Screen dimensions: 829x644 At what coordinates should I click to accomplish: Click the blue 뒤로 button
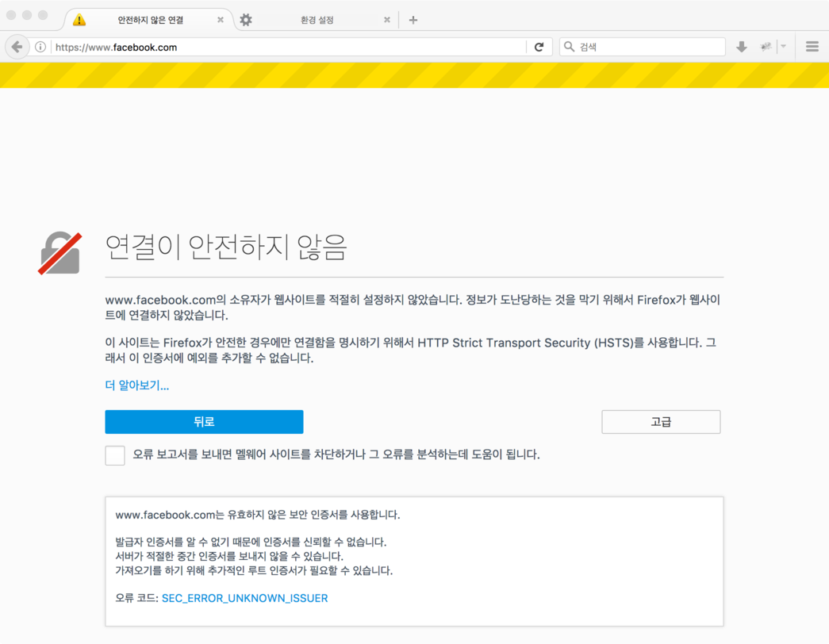pos(204,422)
